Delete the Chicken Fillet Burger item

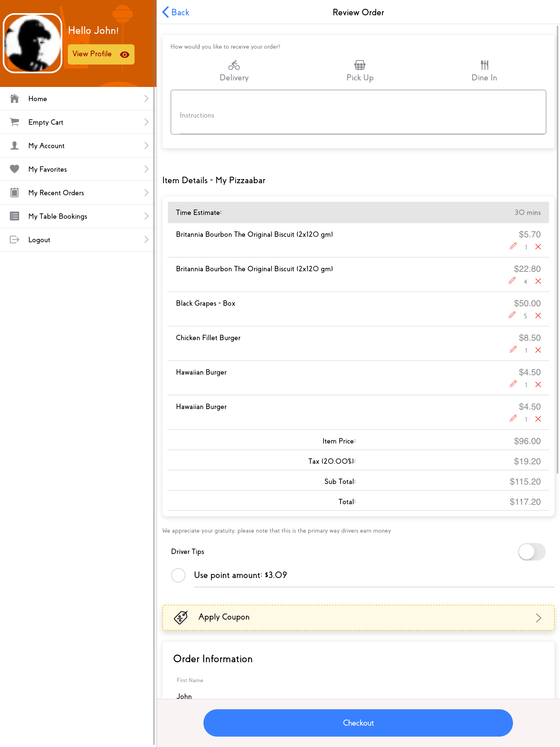coord(538,350)
